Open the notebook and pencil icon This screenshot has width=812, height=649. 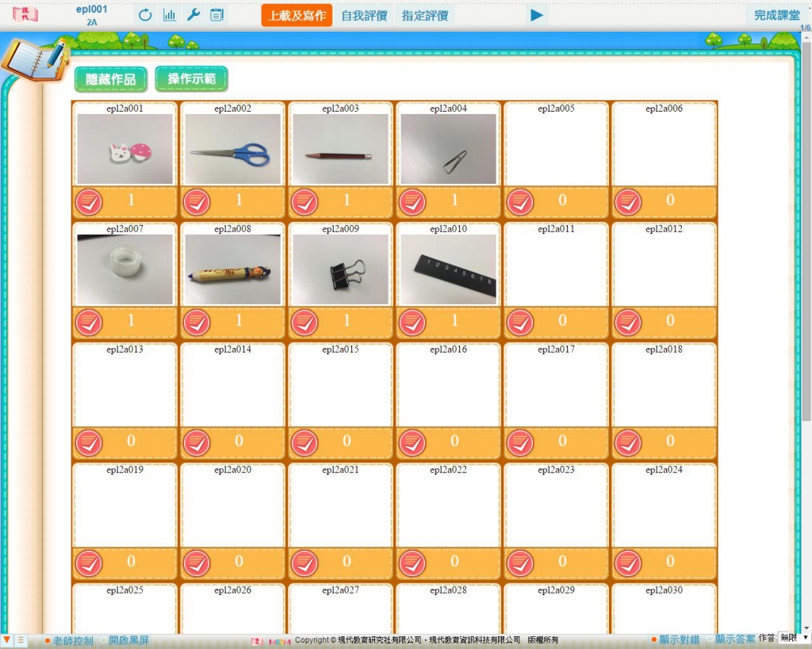pyautogui.click(x=35, y=59)
